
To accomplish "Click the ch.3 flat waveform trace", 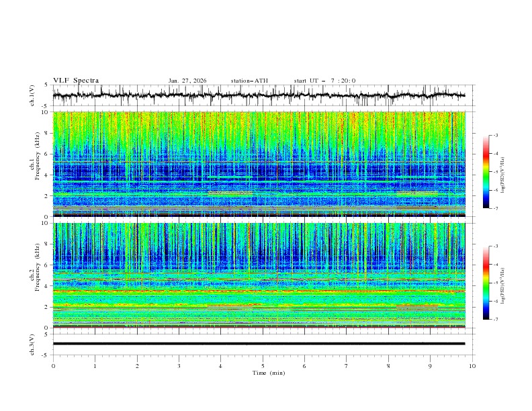I will click(x=259, y=344).
